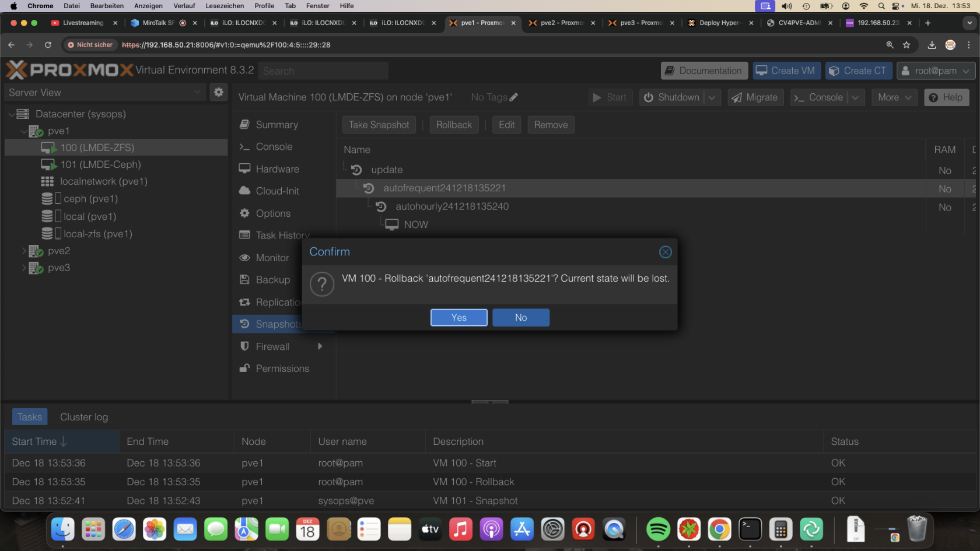The width and height of the screenshot is (980, 551).
Task: Click the Rollback toolbar button
Action: [x=454, y=125]
